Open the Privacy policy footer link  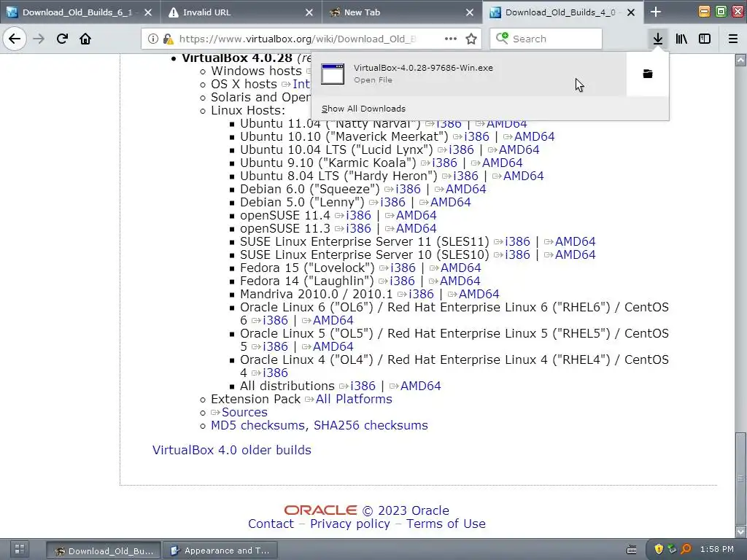click(x=350, y=524)
